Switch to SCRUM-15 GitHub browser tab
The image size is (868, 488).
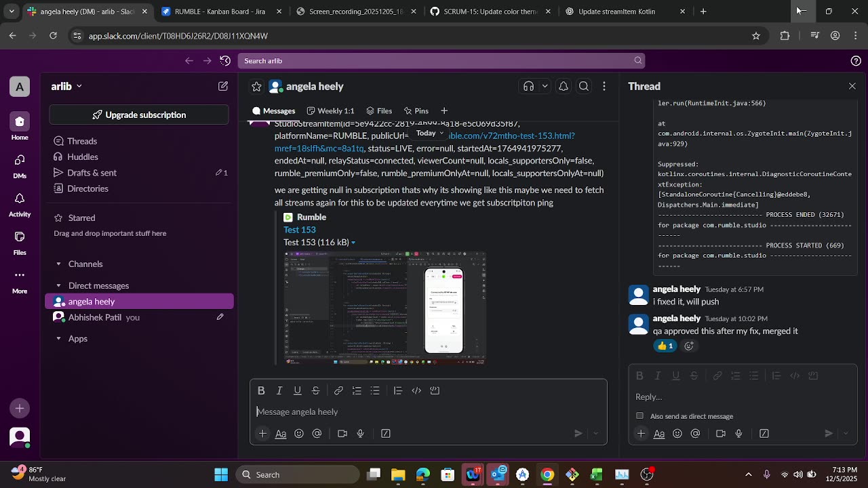coord(491,12)
